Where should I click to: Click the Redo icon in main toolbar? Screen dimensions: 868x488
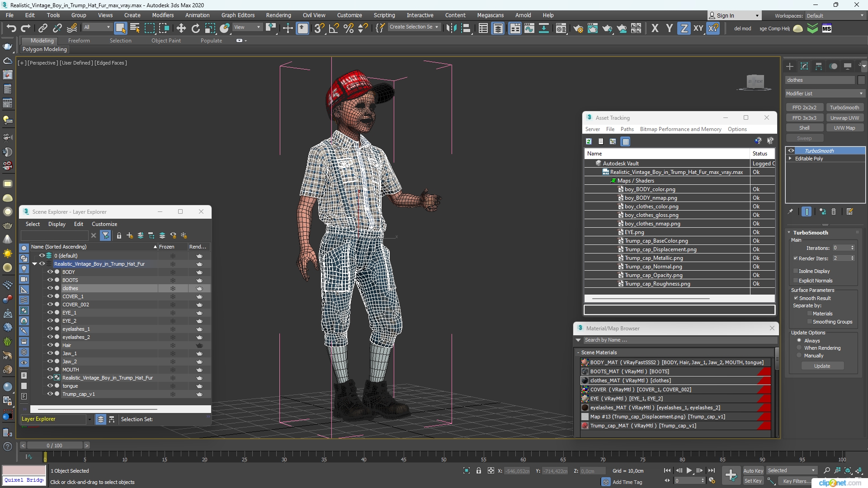point(26,28)
